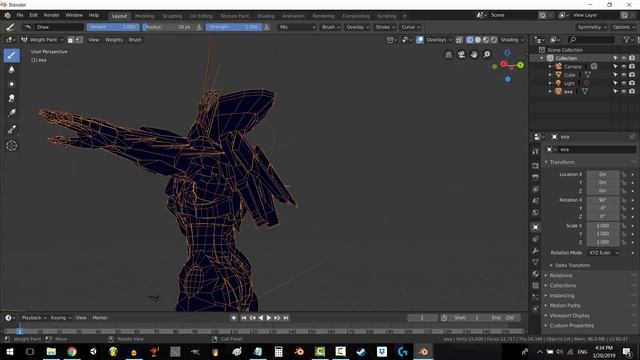Screen dimensions: 640x360
Task: Open the Output properties tab
Action: [536, 178]
